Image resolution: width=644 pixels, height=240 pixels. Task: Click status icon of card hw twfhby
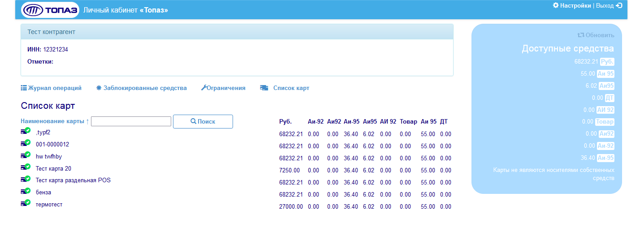26,155
